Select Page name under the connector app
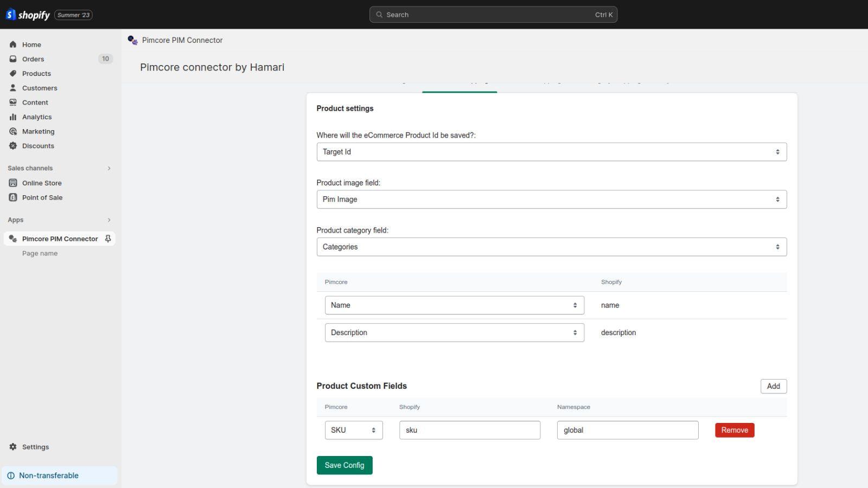 (39, 253)
